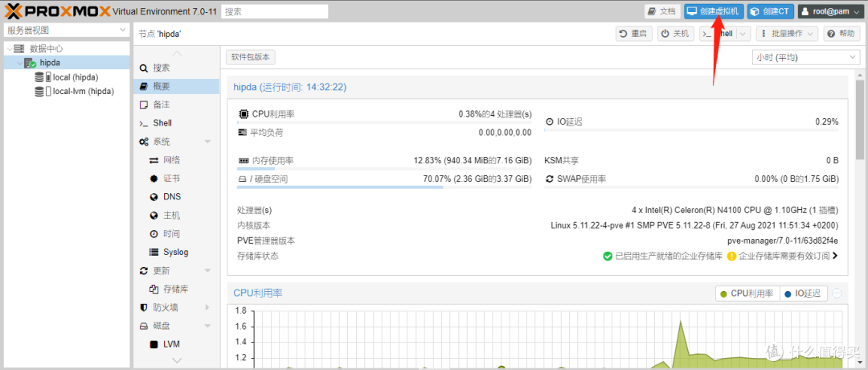Open the 防火墙 firewall section
868x370 pixels.
166,307
